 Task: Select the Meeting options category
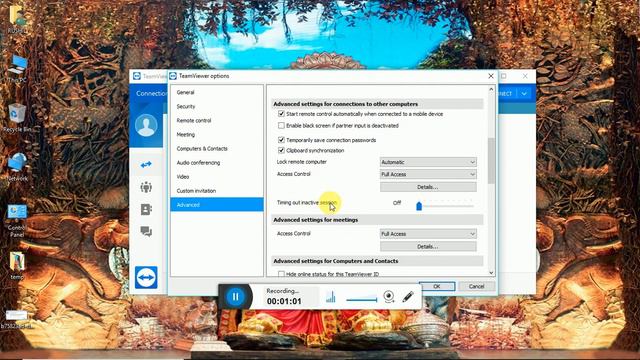click(217, 135)
